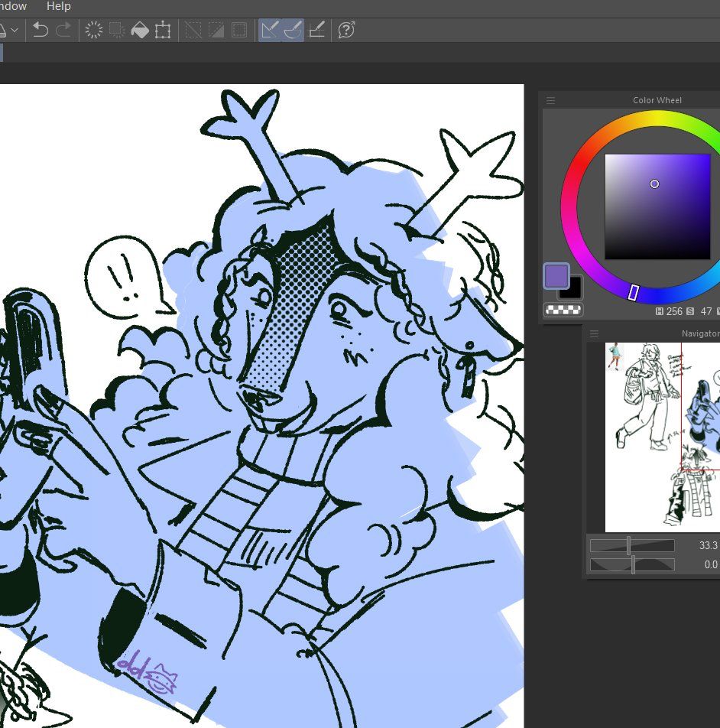Image resolution: width=720 pixels, height=728 pixels.
Task: Toggle Snap to Special Ruler
Action: tap(293, 30)
